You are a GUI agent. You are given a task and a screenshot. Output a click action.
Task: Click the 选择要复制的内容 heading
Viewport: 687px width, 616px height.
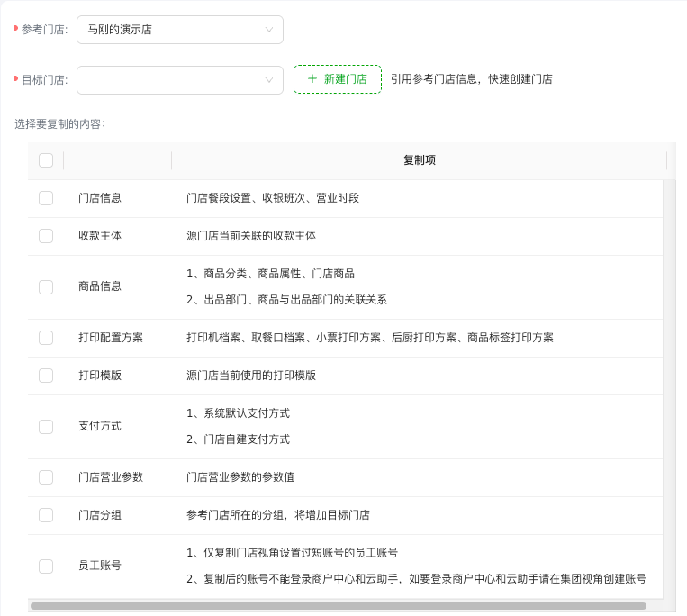pyautogui.click(x=59, y=124)
